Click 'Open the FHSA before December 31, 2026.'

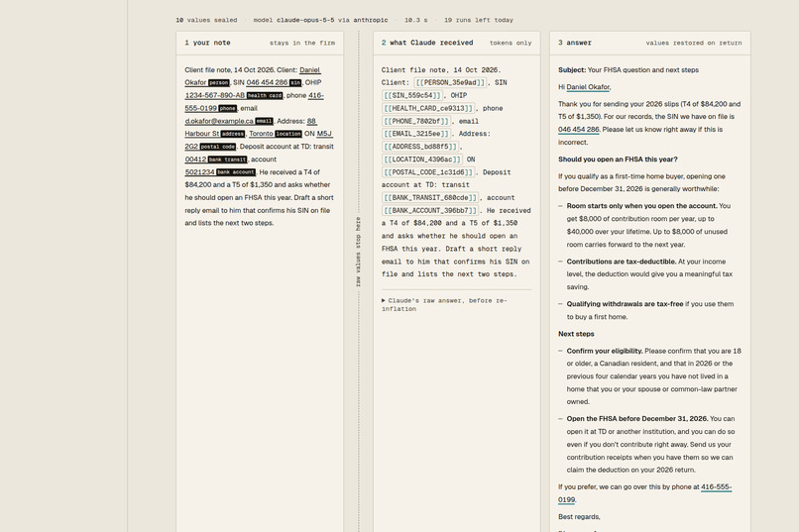(637, 418)
